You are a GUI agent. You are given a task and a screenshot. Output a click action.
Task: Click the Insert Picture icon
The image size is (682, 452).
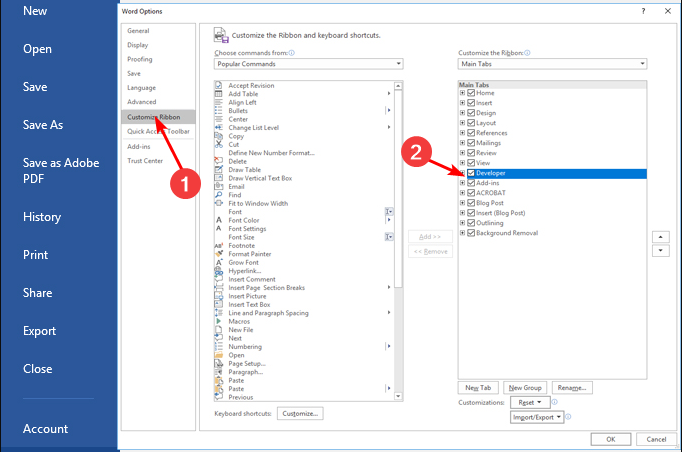(219, 296)
